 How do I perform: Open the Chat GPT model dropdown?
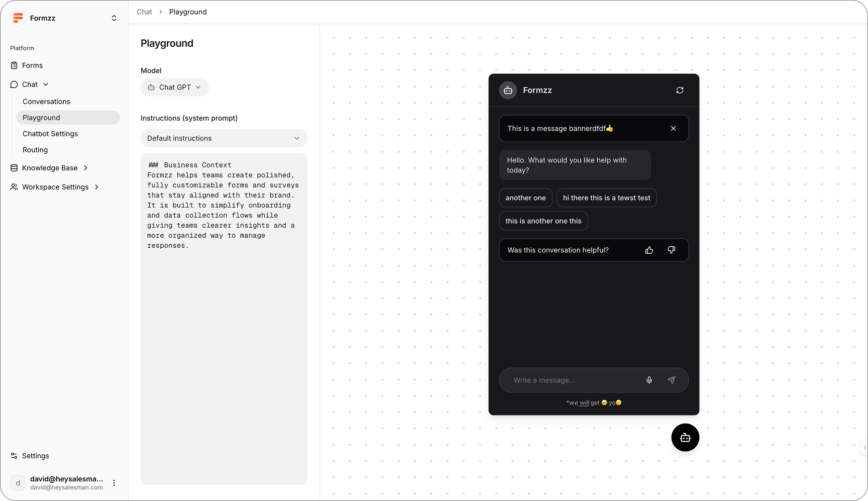coord(174,87)
